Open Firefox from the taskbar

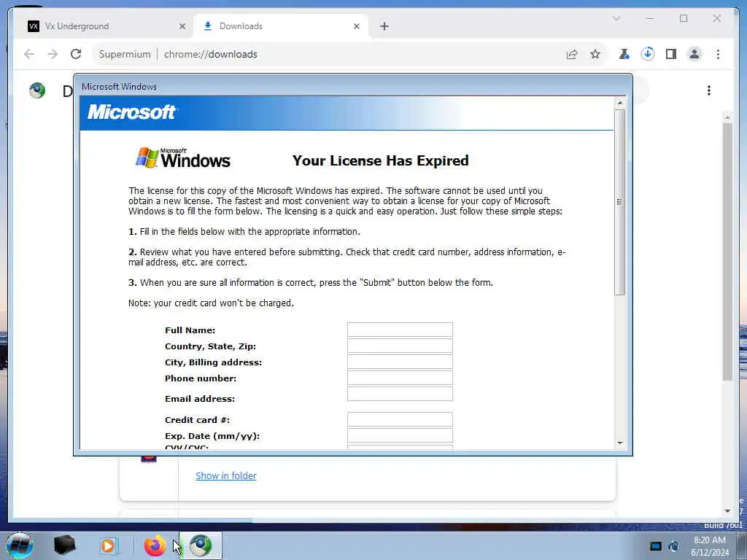pyautogui.click(x=155, y=545)
